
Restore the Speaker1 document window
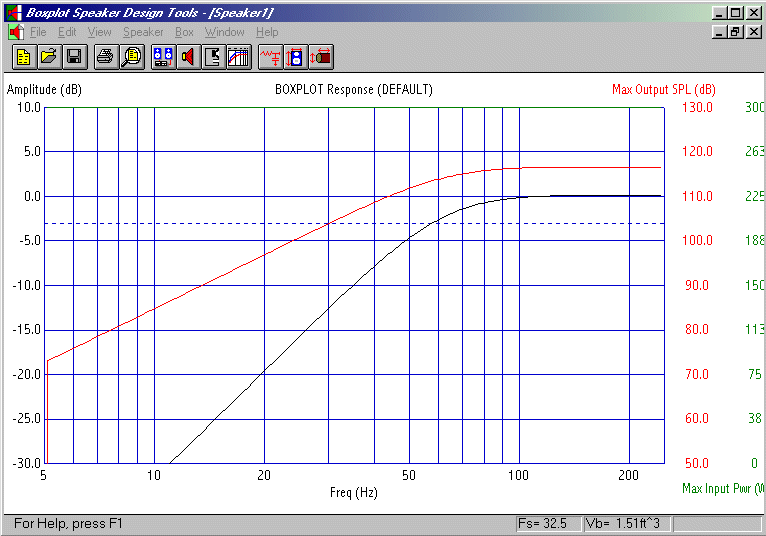(x=735, y=32)
